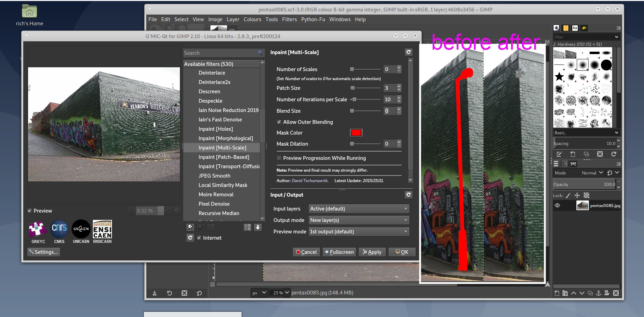Hide the pentax0085.jpg layer eye icon
Screen dimensions: 644x317
(x=557, y=206)
